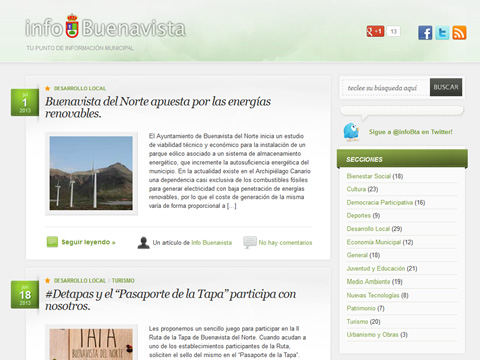480x360 pixels.
Task: Open the wind turbines article thumbnail
Action: [91, 173]
